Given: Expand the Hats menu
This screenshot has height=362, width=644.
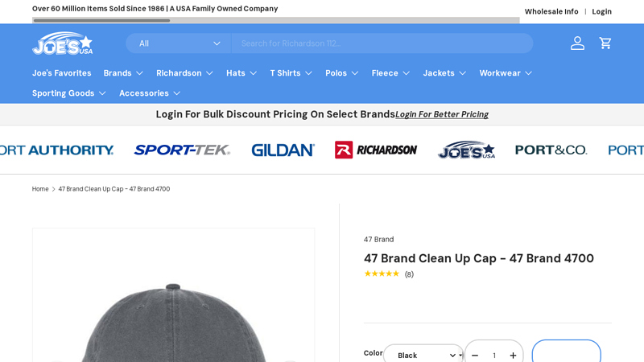Looking at the screenshot, I should tap(242, 73).
